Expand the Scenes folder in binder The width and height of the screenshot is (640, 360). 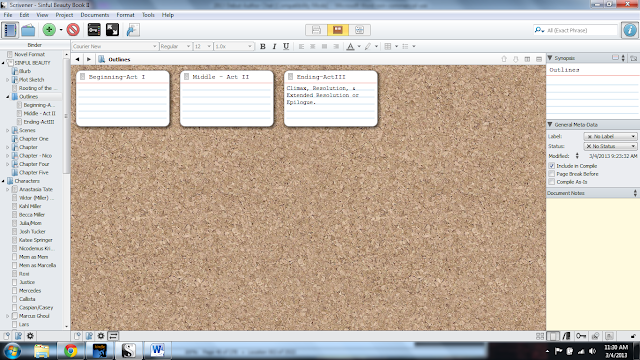[8, 131]
